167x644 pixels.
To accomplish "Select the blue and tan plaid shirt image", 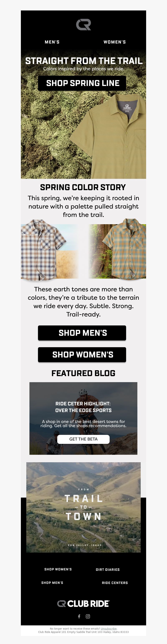I will pyautogui.click(x=50, y=250).
